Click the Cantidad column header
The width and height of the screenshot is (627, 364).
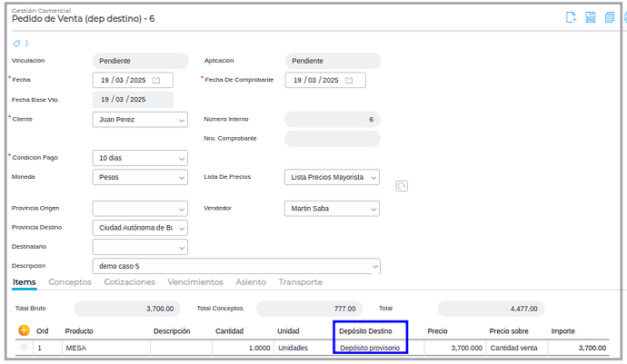pos(230,331)
